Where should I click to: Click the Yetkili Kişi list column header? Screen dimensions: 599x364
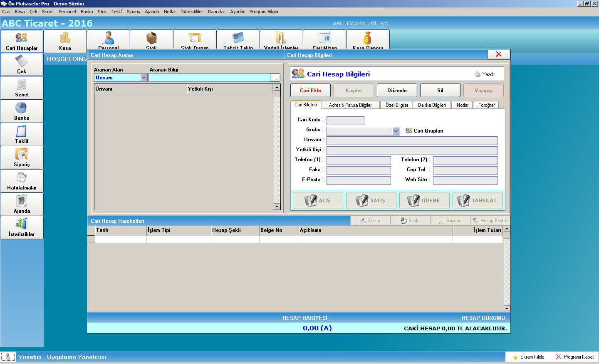pos(230,89)
